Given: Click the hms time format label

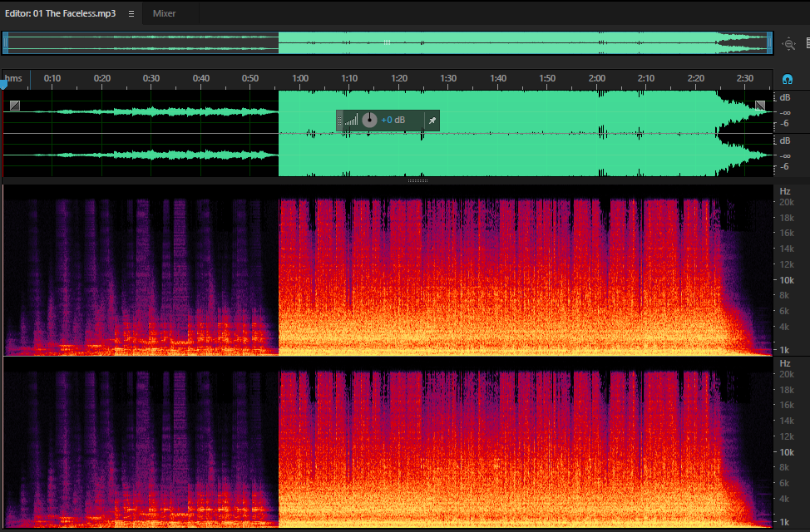Looking at the screenshot, I should (13, 78).
